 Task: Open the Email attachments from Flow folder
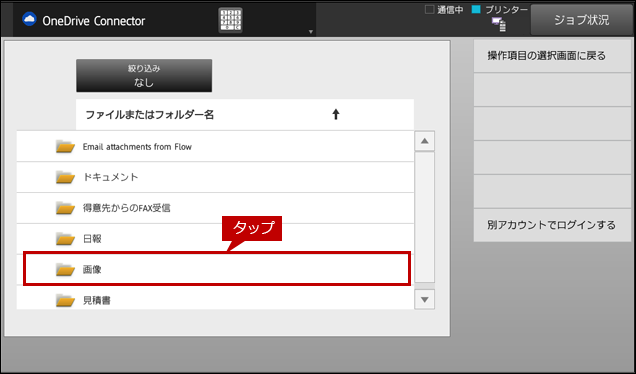pos(215,146)
